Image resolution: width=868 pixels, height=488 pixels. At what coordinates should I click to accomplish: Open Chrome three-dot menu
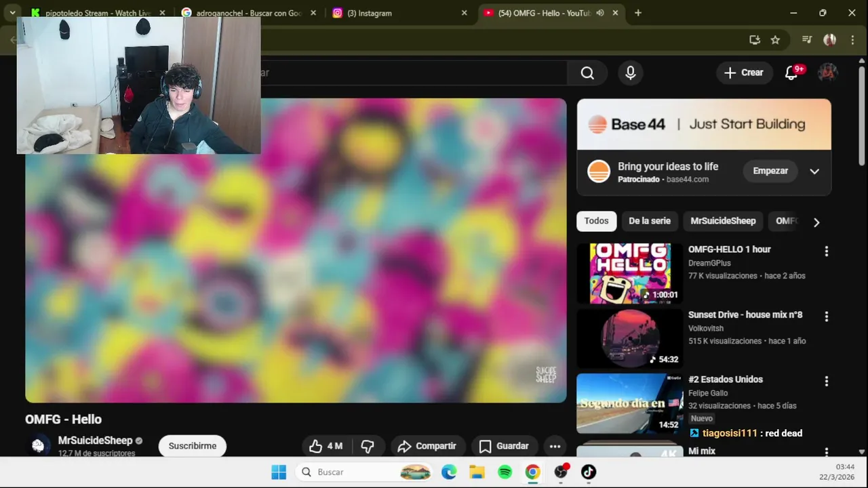(x=852, y=40)
